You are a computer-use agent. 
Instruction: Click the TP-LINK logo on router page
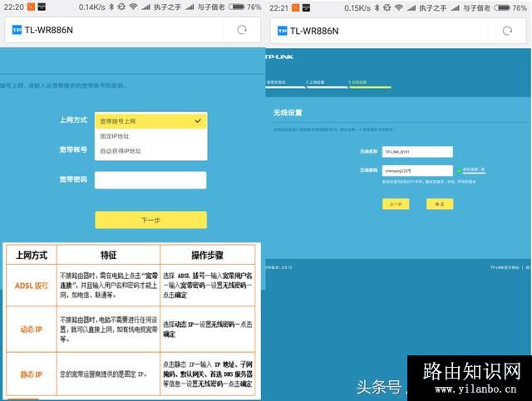click(x=279, y=56)
